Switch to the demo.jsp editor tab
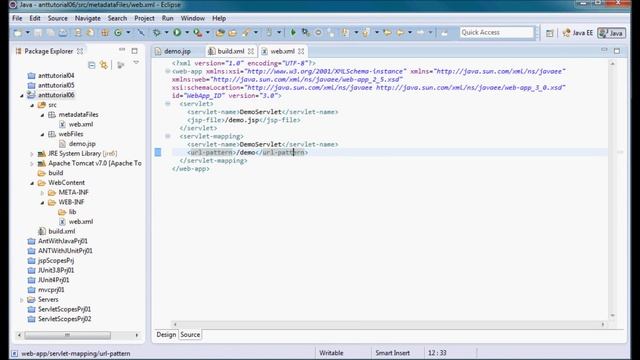 [x=177, y=51]
